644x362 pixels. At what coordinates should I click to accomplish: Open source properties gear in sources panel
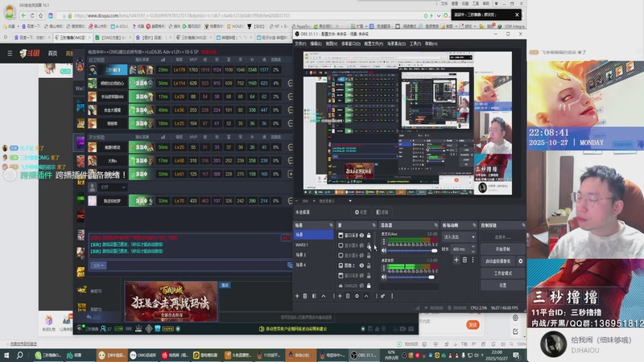click(357, 296)
